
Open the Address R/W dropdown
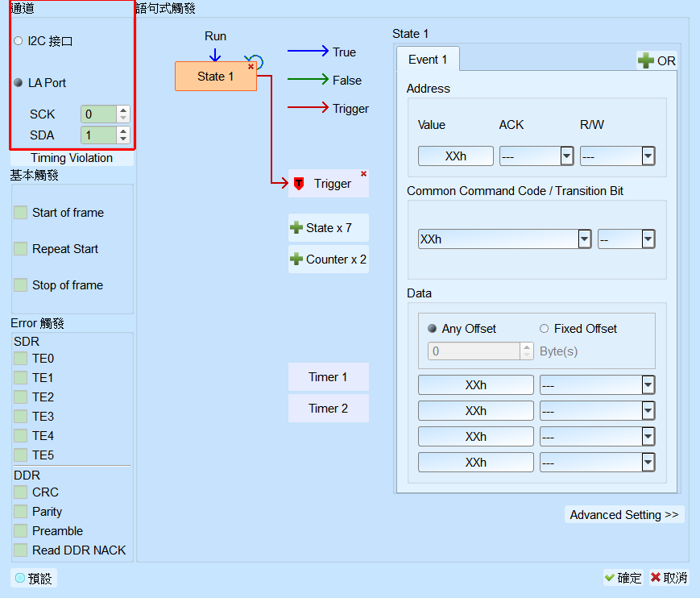point(617,156)
